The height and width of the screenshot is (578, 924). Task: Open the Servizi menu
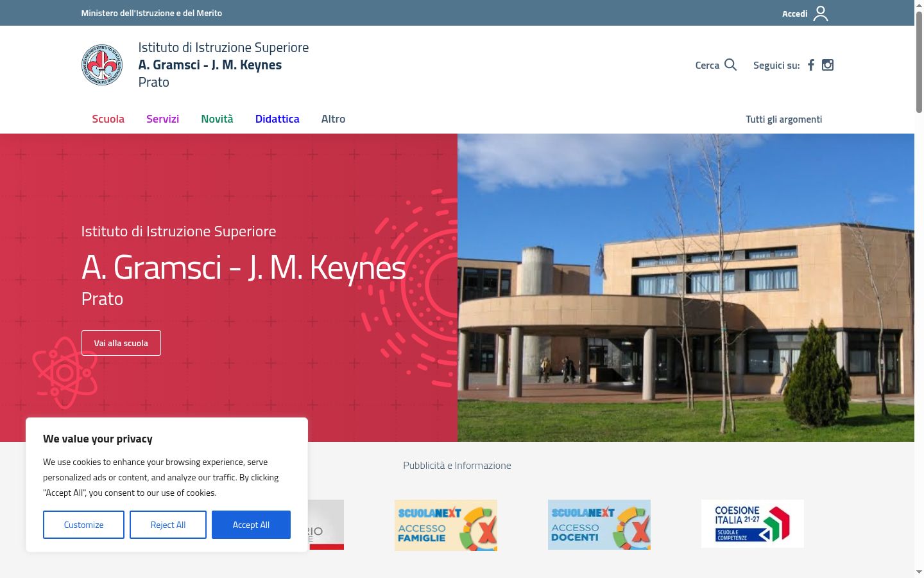(x=162, y=119)
